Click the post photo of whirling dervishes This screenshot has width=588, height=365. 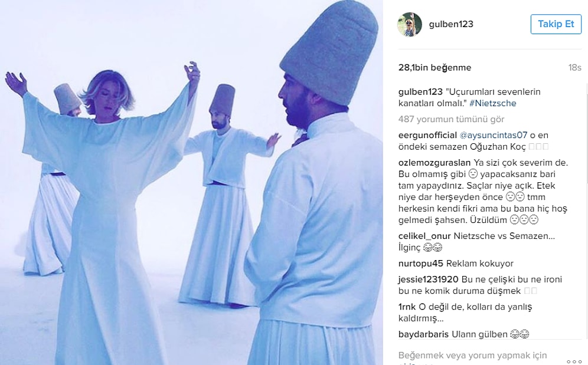tap(191, 183)
